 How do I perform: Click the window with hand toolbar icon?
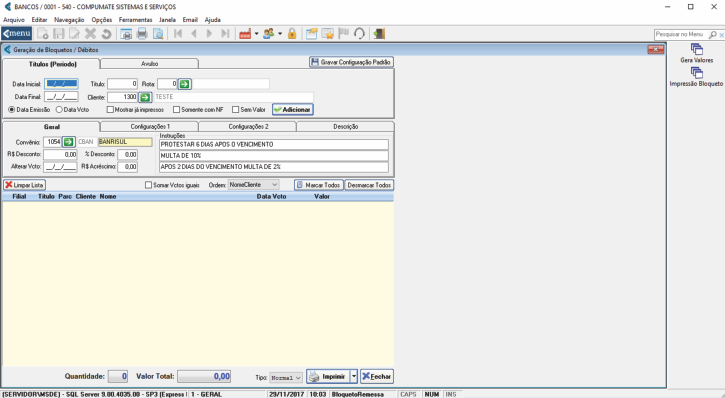[x=312, y=33]
